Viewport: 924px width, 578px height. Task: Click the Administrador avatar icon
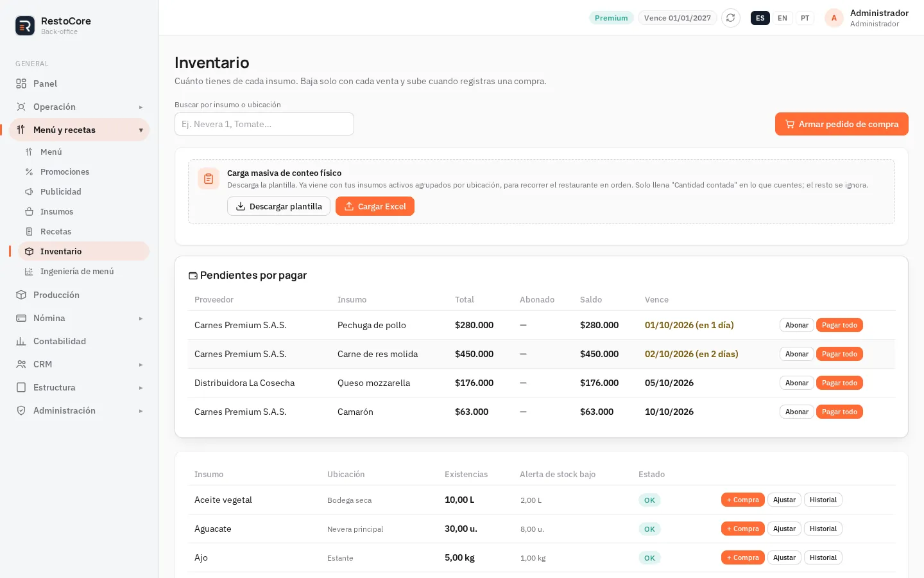834,18
